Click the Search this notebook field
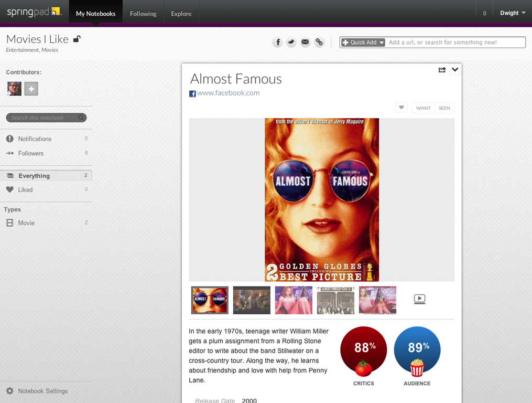 [44, 118]
